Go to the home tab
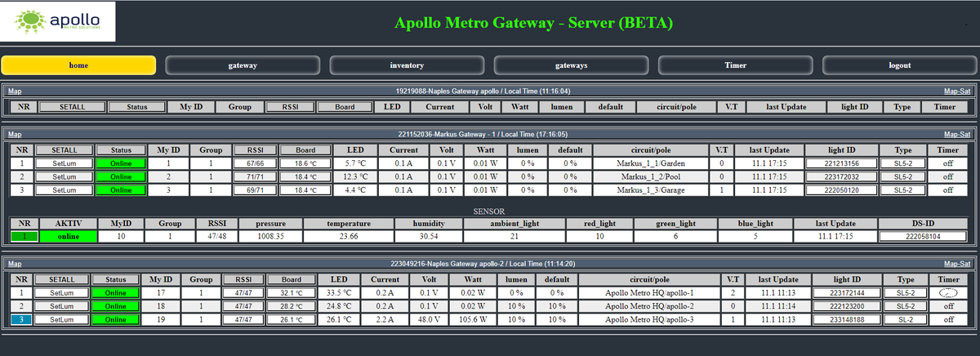 point(78,65)
